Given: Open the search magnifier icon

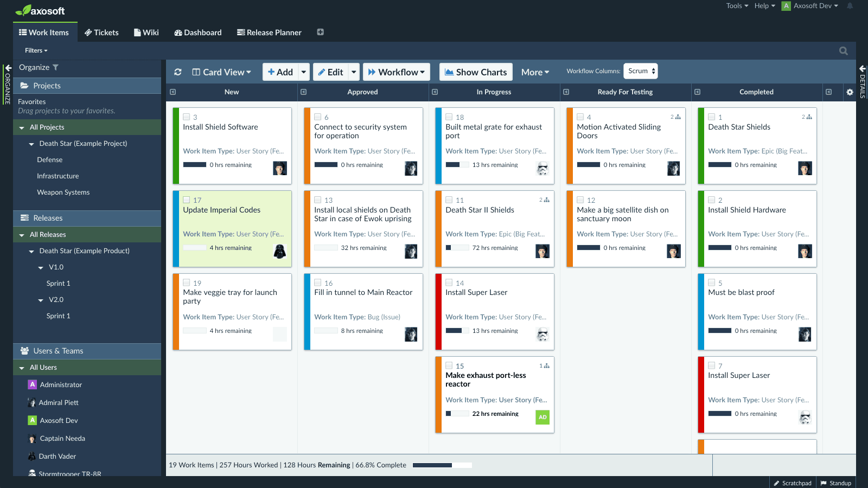Looking at the screenshot, I should point(843,50).
